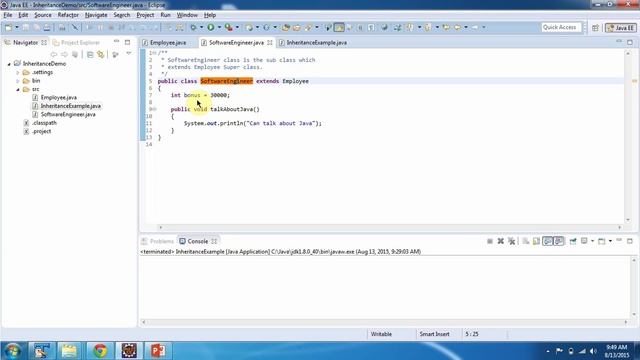Collapse the InheritanceDemo project node
The height and width of the screenshot is (360, 640).
9,64
